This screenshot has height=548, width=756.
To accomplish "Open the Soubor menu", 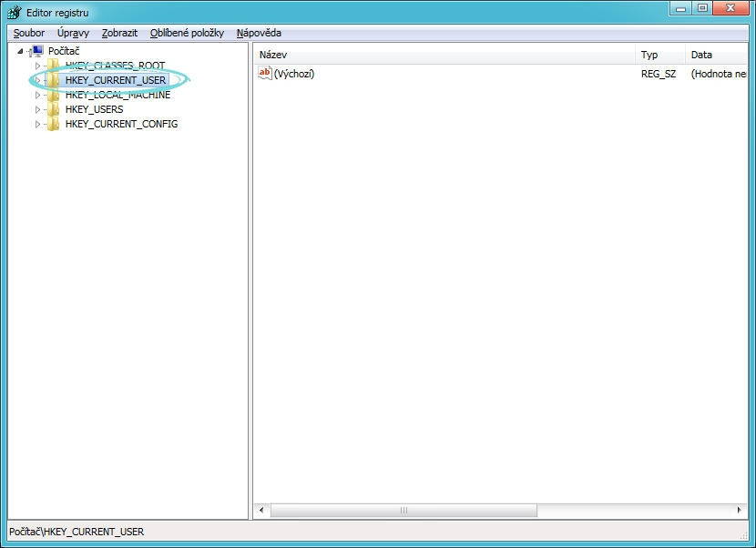I will point(29,33).
